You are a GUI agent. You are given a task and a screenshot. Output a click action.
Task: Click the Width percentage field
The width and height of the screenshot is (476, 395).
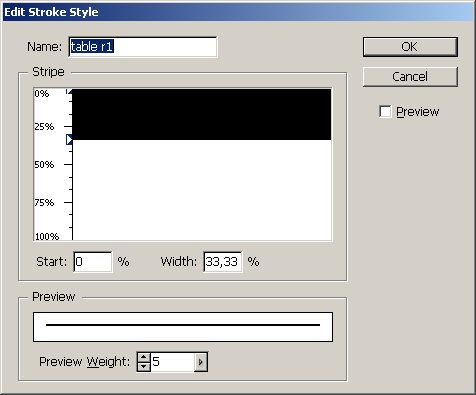223,262
